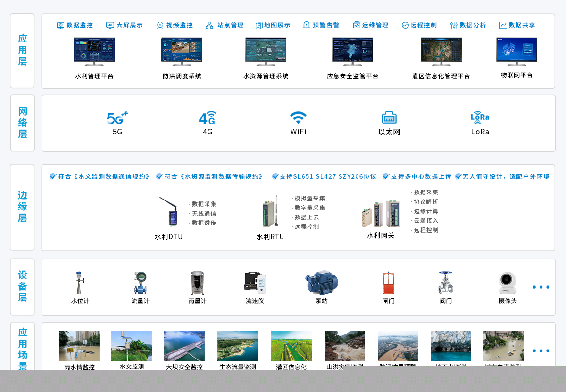Open the 预警告警 menu item
Image resolution: width=566 pixels, height=392 pixels.
point(321,25)
